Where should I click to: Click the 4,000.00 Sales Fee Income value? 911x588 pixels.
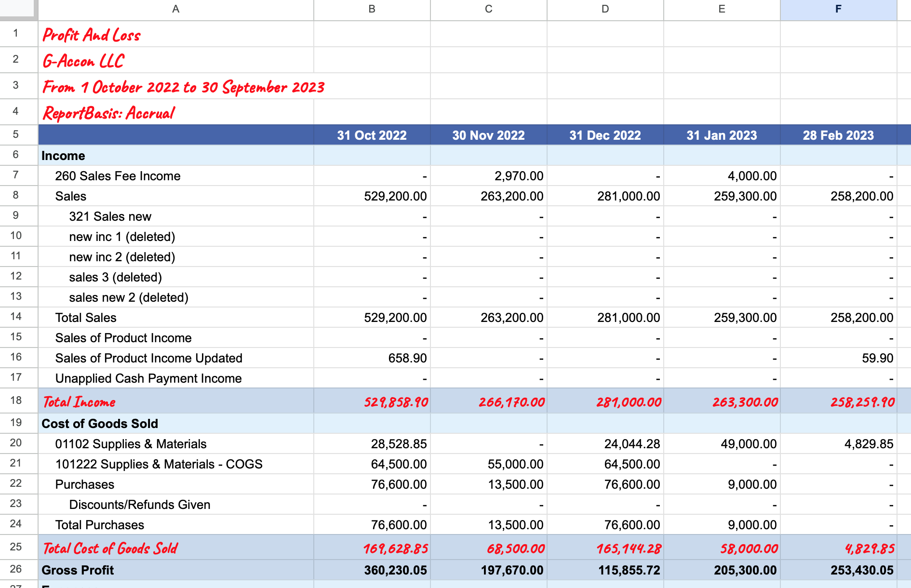point(722,176)
